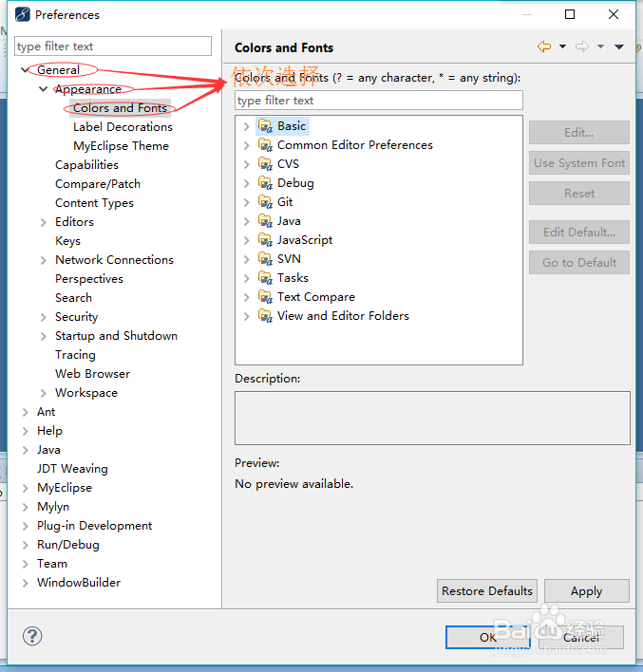
Task: Click the Apply button
Action: (587, 591)
